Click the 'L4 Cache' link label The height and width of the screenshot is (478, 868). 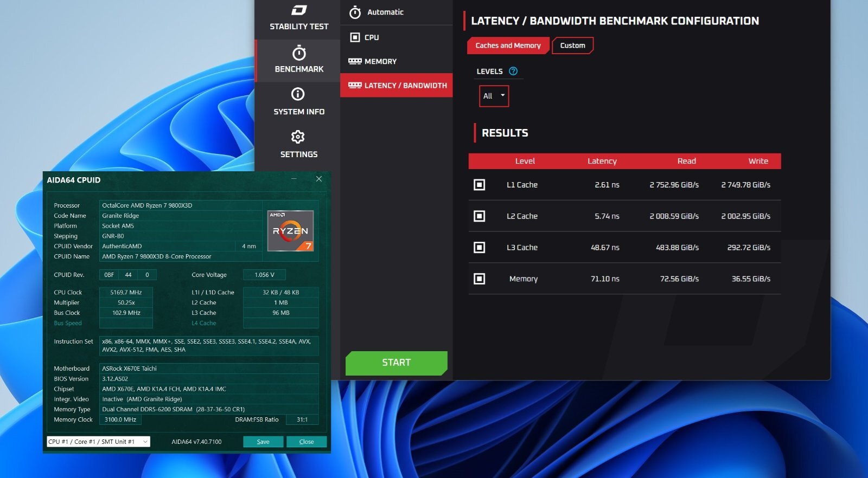pyautogui.click(x=204, y=323)
